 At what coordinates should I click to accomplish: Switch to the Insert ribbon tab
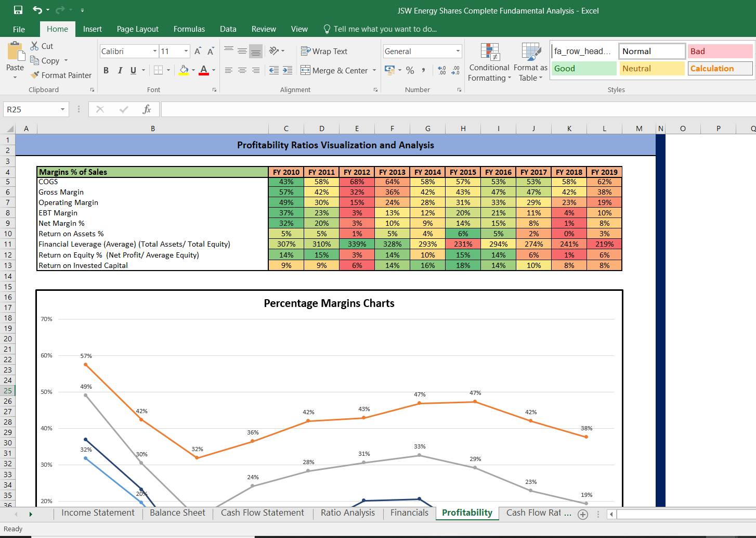tap(93, 29)
